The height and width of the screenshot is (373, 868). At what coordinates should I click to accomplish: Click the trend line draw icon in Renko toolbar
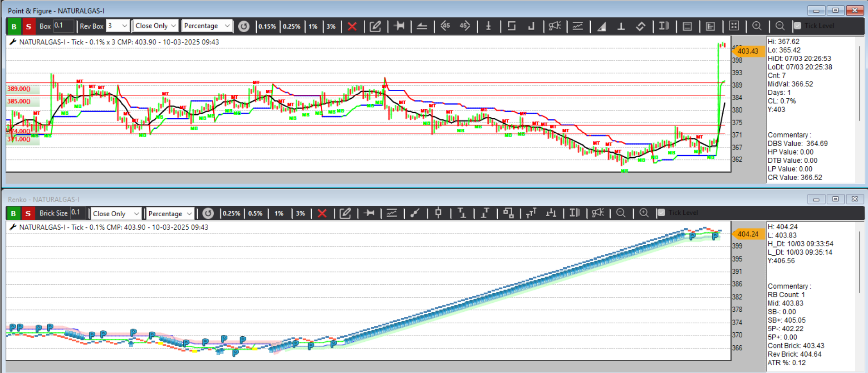415,213
